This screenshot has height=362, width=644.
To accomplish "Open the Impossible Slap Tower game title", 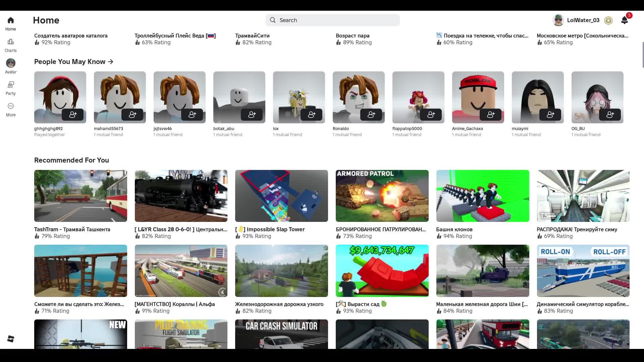I will pos(270,230).
